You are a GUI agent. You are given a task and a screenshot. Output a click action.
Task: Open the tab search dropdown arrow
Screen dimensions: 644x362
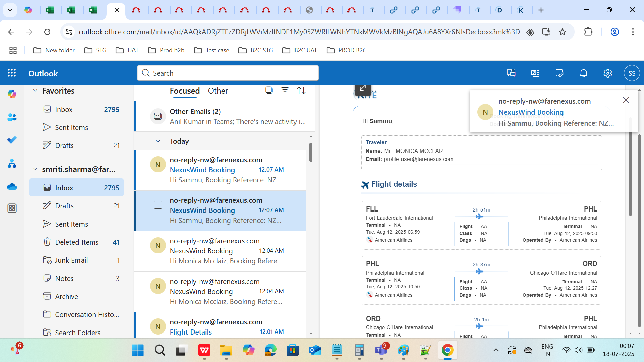[x=10, y=10]
